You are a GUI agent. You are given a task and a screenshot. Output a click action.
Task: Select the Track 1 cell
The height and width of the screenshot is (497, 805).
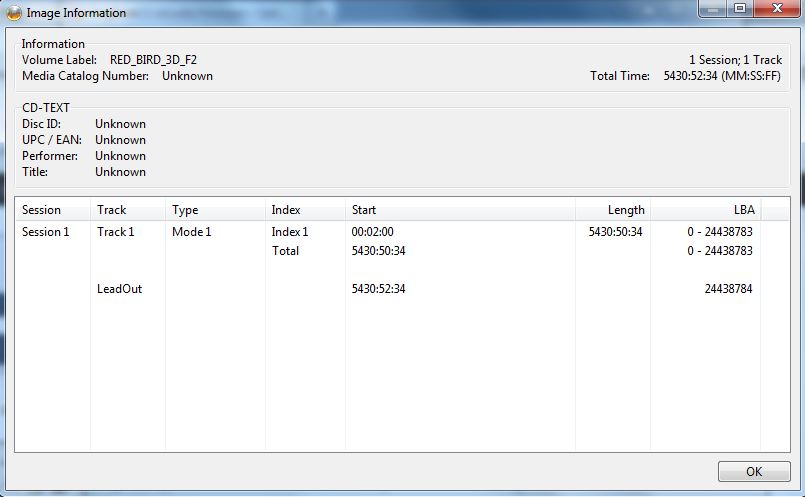tap(116, 232)
